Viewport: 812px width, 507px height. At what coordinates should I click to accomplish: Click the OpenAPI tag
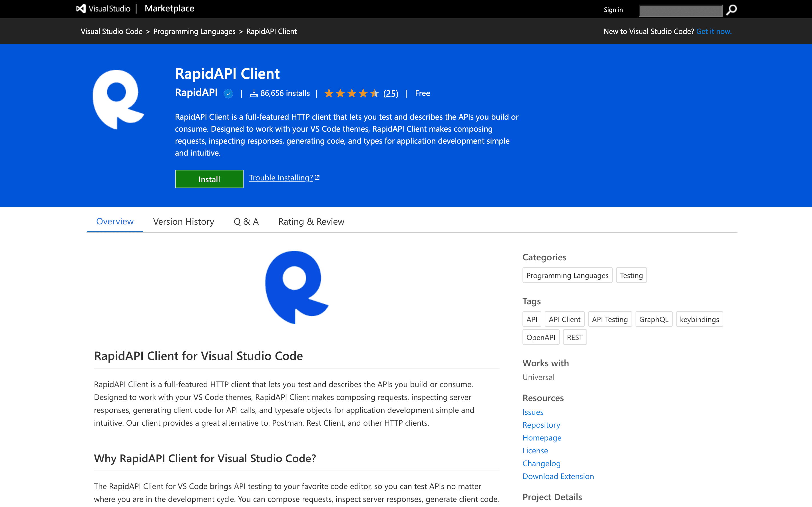(541, 337)
